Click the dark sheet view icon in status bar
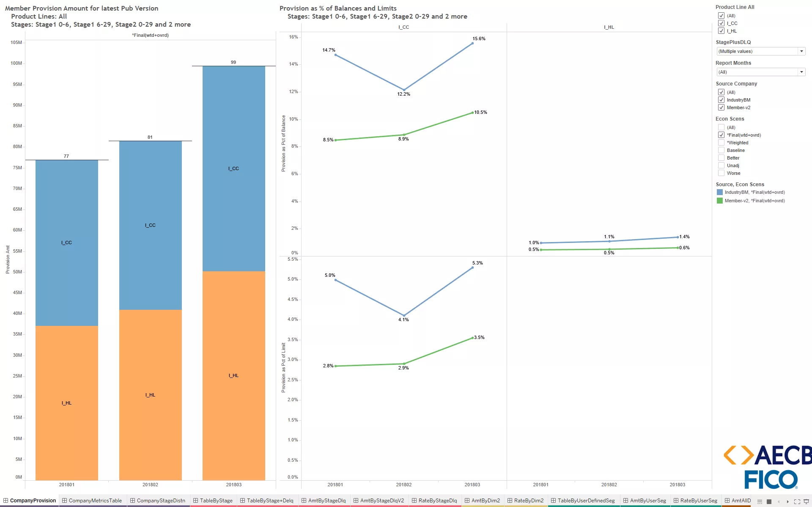This screenshot has height=507, width=812. point(769,501)
